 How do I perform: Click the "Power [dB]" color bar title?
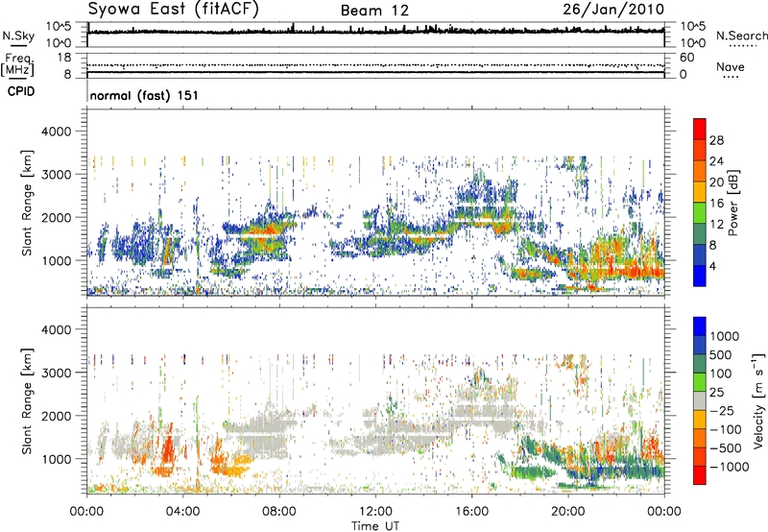click(733, 203)
